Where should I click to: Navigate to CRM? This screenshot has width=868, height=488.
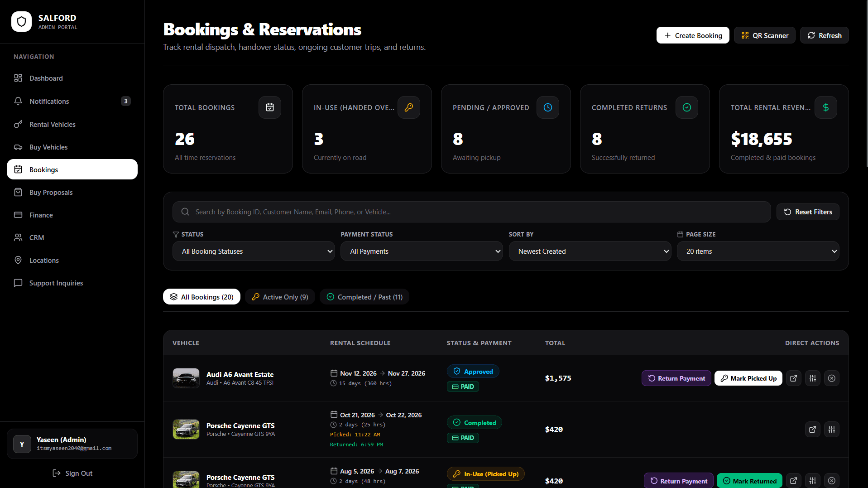pos(72,237)
